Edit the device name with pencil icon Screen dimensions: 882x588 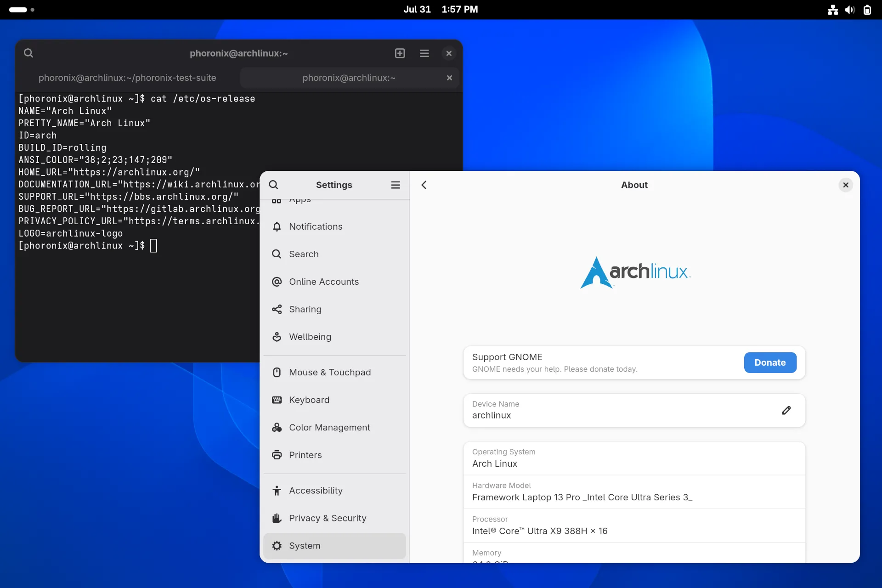(x=786, y=410)
